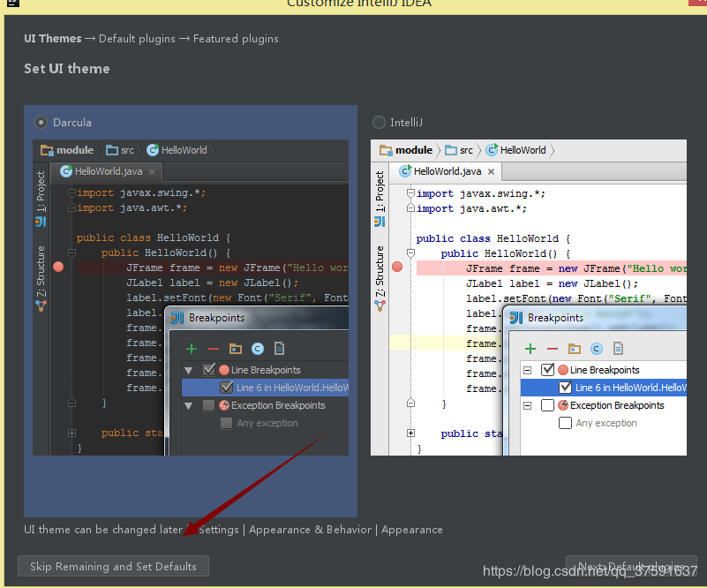Select the IntelliJ theme radio button
This screenshot has width=707, height=588.
coord(380,122)
